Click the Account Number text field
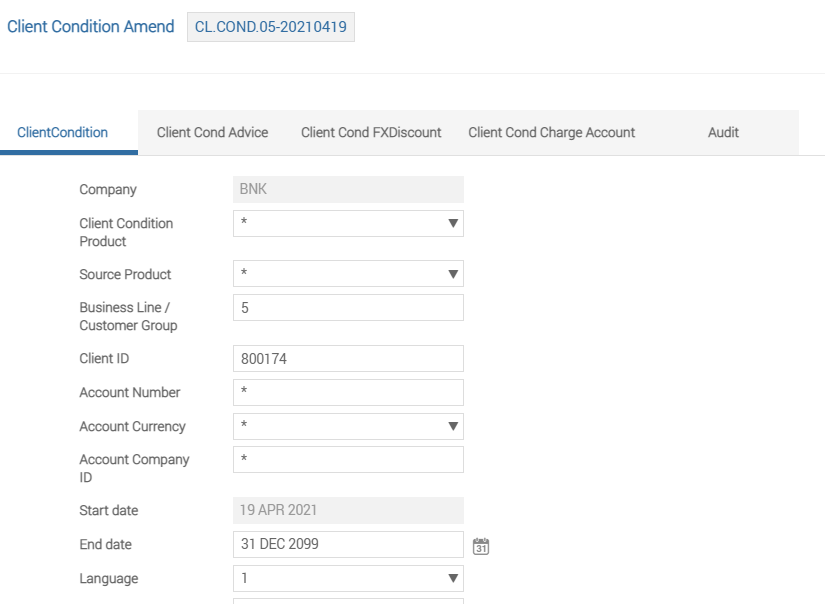Image resolution: width=825 pixels, height=616 pixels. (348, 393)
